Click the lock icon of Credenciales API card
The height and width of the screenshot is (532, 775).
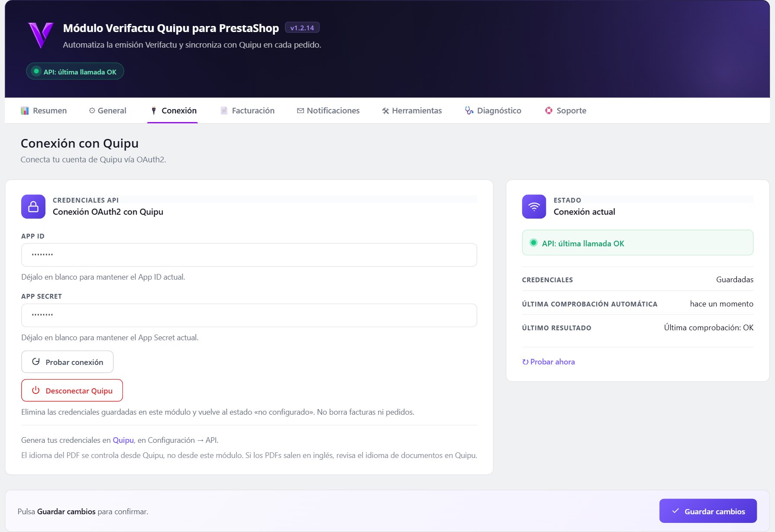pyautogui.click(x=33, y=206)
